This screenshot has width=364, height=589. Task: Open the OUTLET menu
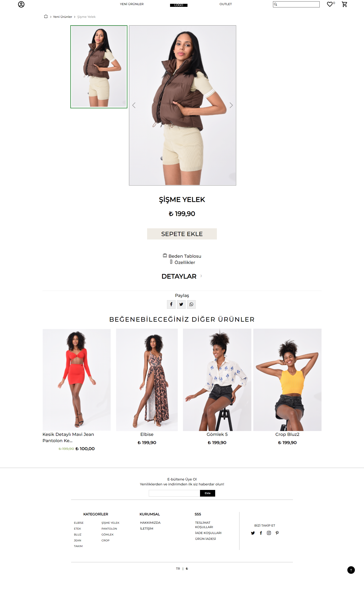tap(226, 4)
